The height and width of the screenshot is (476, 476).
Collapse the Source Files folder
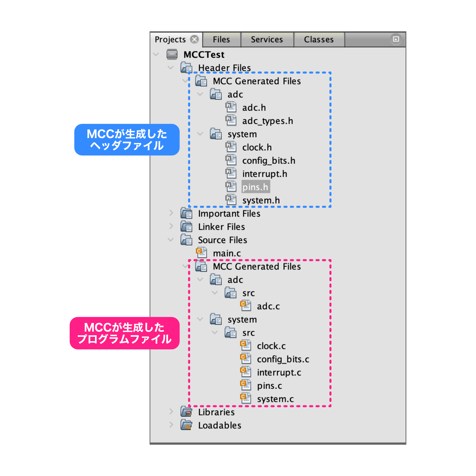(171, 240)
